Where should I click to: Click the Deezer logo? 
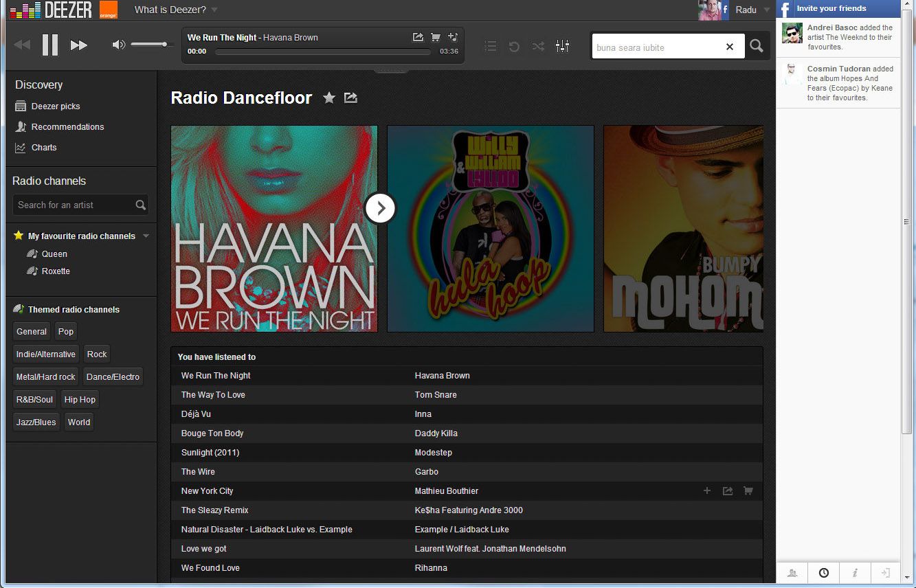click(52, 10)
